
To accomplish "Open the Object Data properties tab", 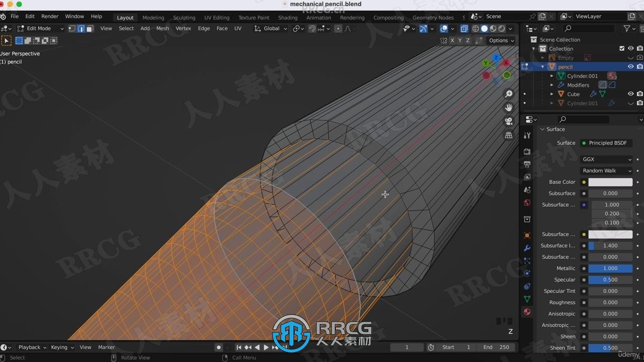I will (527, 299).
